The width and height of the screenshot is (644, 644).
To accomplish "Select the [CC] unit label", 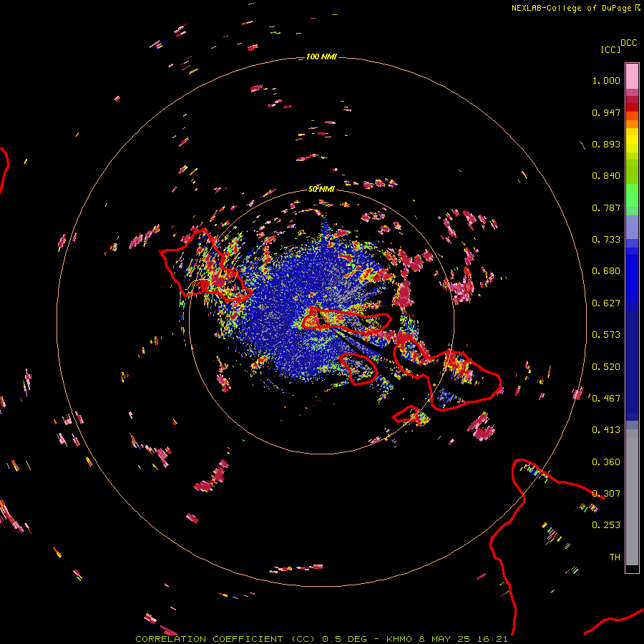I will 610,49.
